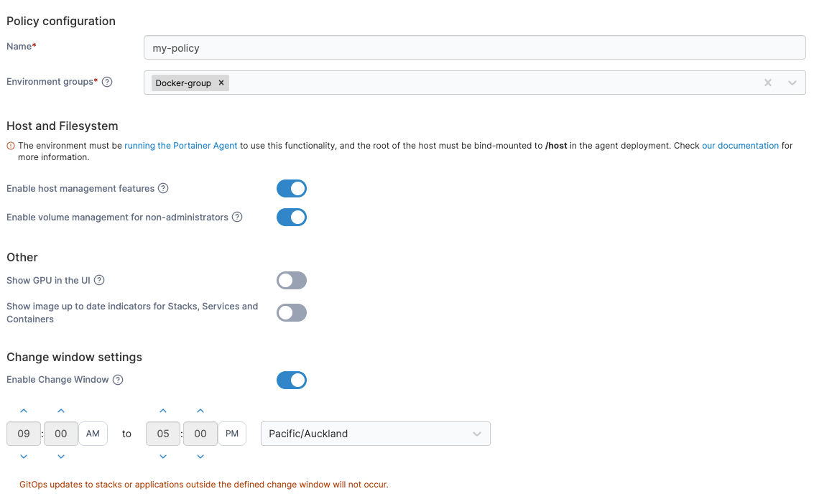814x504 pixels.
Task: Turn off volume management for non-administrators
Action: (x=292, y=217)
